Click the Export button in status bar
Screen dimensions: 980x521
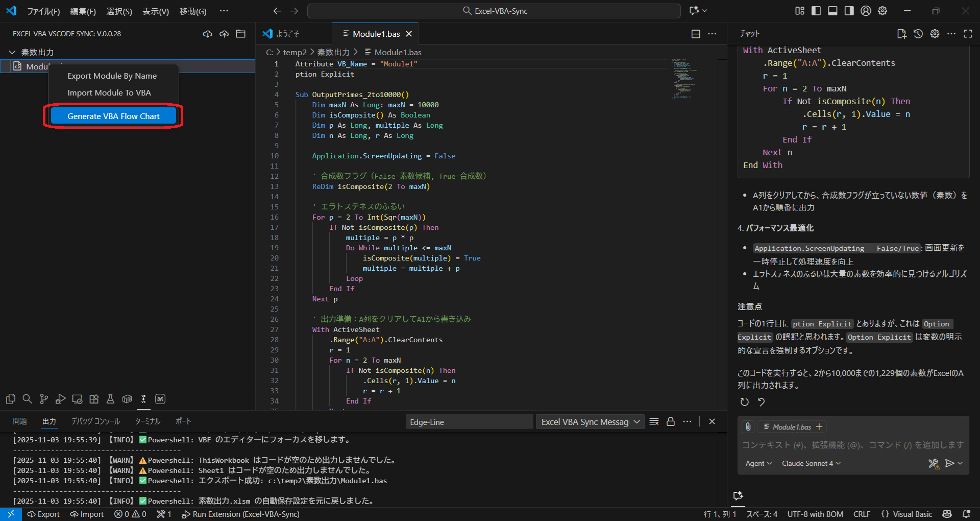point(44,514)
